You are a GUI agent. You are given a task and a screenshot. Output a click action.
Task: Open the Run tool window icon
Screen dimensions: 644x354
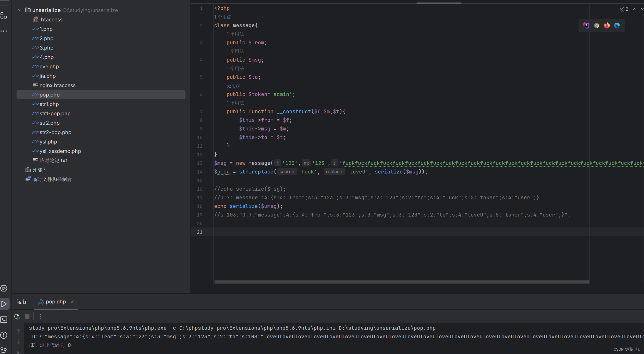4,304
